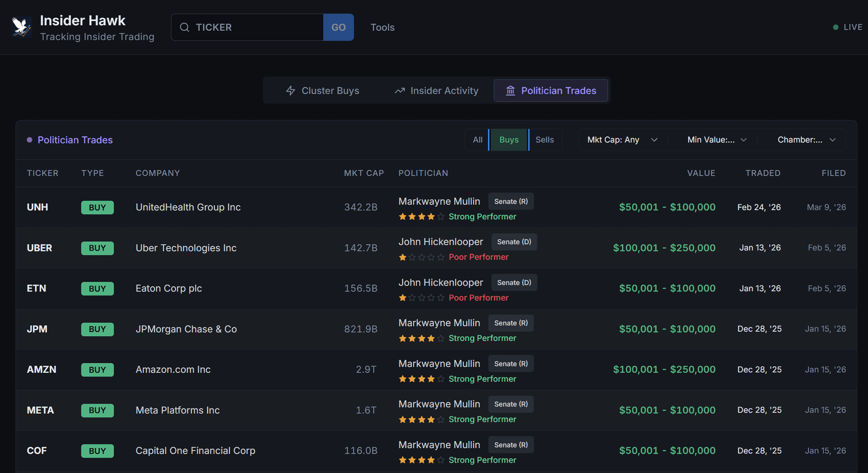The width and height of the screenshot is (868, 473).
Task: Click the GO search button
Action: tap(339, 27)
